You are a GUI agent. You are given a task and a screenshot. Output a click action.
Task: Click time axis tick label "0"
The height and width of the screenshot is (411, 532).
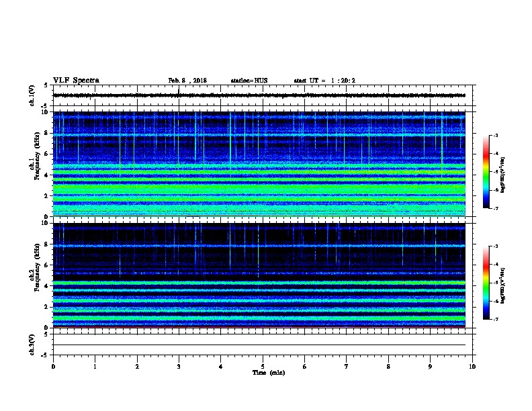[x=53, y=367]
